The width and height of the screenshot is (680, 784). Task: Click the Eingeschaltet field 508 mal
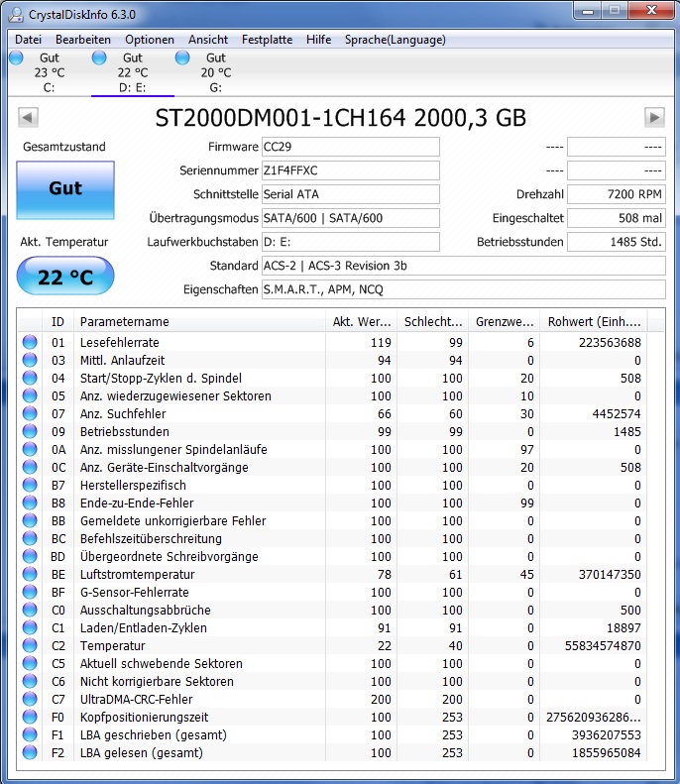(x=617, y=218)
